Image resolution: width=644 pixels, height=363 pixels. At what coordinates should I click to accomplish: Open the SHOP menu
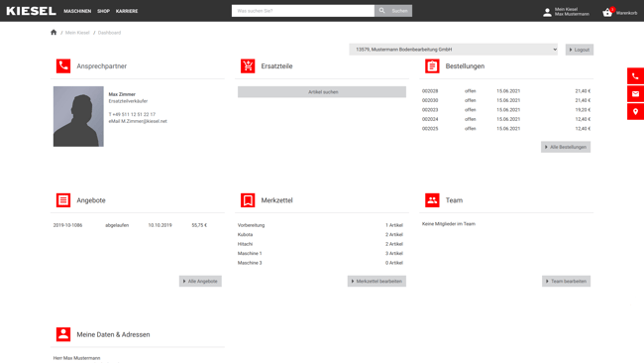[103, 11]
